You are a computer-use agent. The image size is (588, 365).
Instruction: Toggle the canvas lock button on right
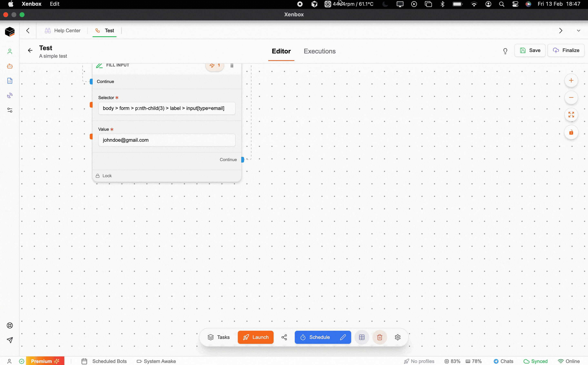coord(571,132)
